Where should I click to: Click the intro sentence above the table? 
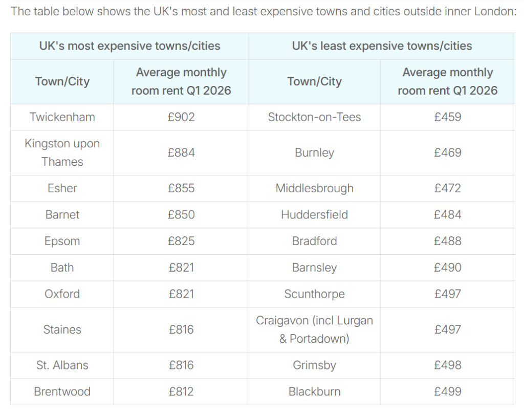[x=263, y=11]
